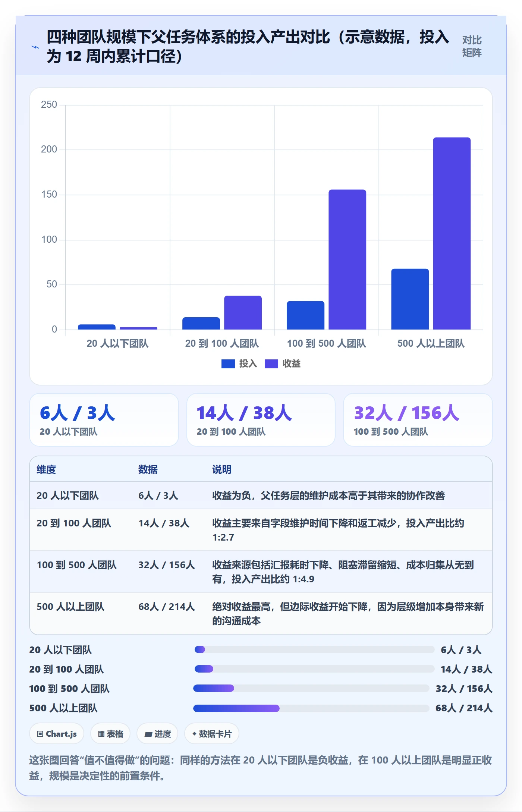Viewport: 522px width, 812px height.
Task: Click the progress bar for 500 人以上团队
Action: tap(311, 708)
